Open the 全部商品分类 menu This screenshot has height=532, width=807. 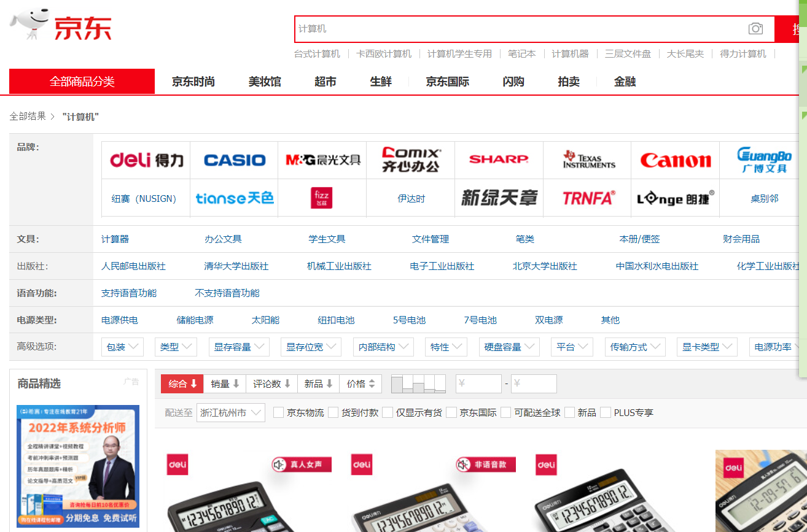click(82, 82)
